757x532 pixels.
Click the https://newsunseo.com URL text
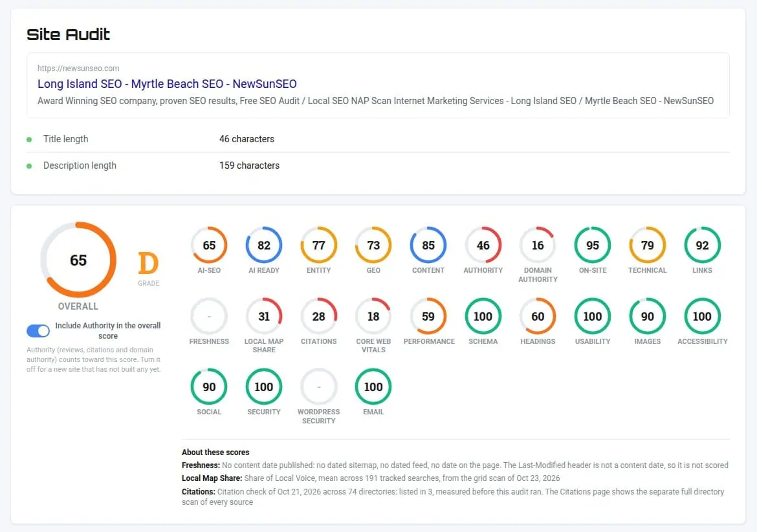point(78,69)
